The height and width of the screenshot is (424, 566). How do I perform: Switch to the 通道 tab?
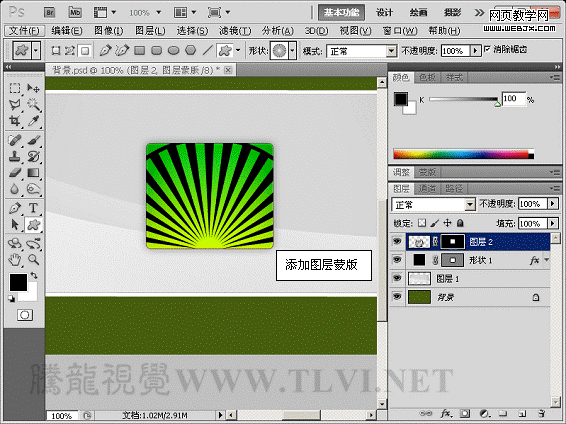[x=427, y=188]
